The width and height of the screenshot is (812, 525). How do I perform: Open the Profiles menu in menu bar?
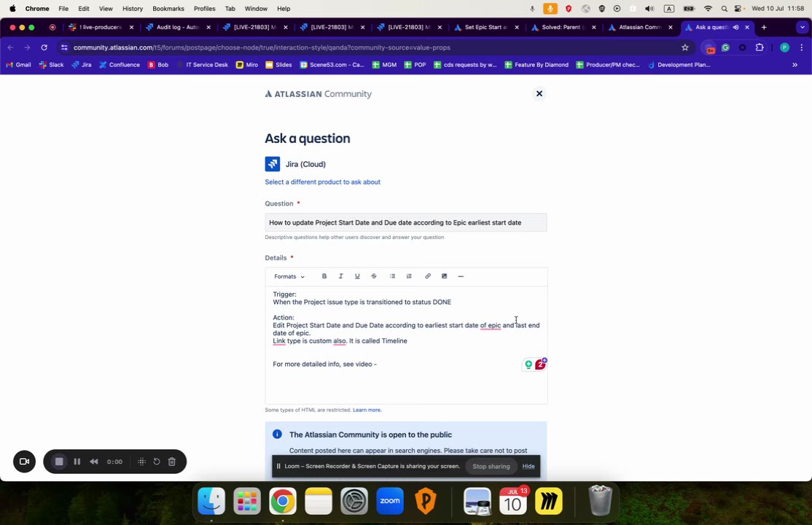point(205,9)
